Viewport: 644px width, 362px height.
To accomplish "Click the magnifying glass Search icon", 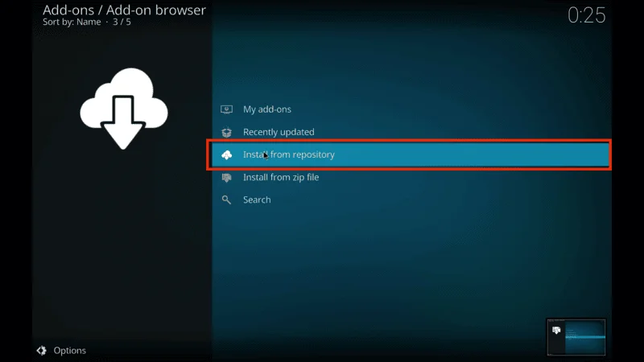I will pos(226,200).
